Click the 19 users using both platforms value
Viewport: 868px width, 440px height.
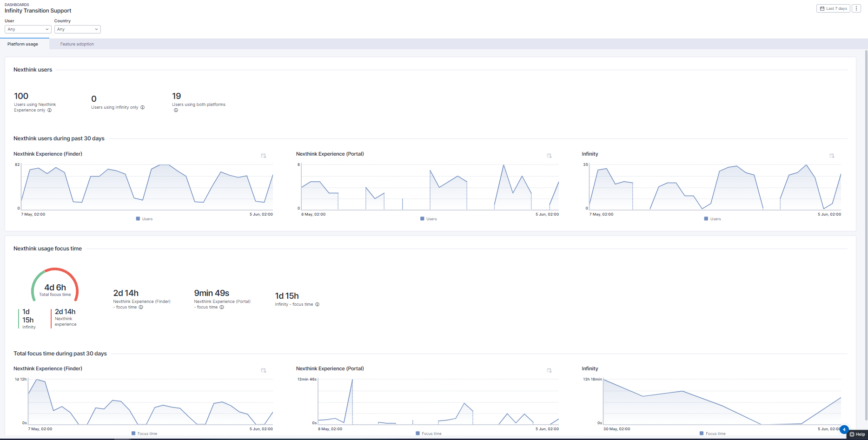coord(177,96)
